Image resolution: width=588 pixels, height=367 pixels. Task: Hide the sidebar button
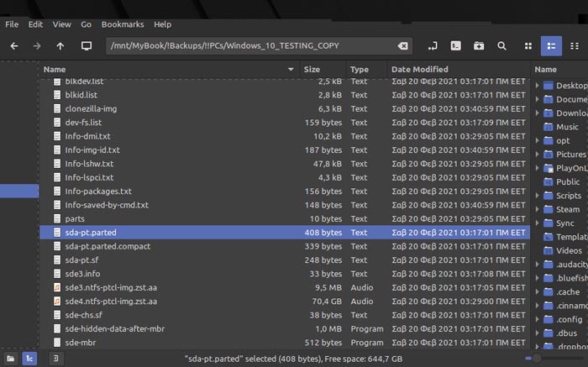click(56, 359)
